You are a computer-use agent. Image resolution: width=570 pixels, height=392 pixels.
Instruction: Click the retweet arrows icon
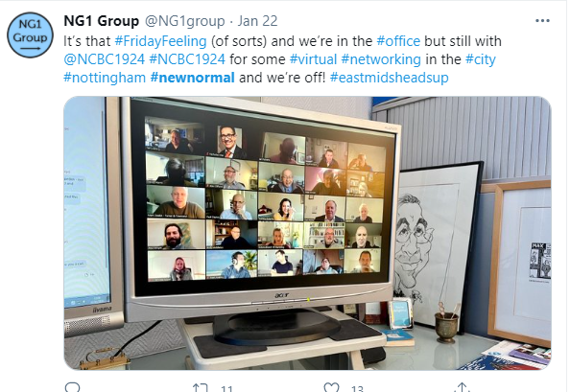[201, 387]
